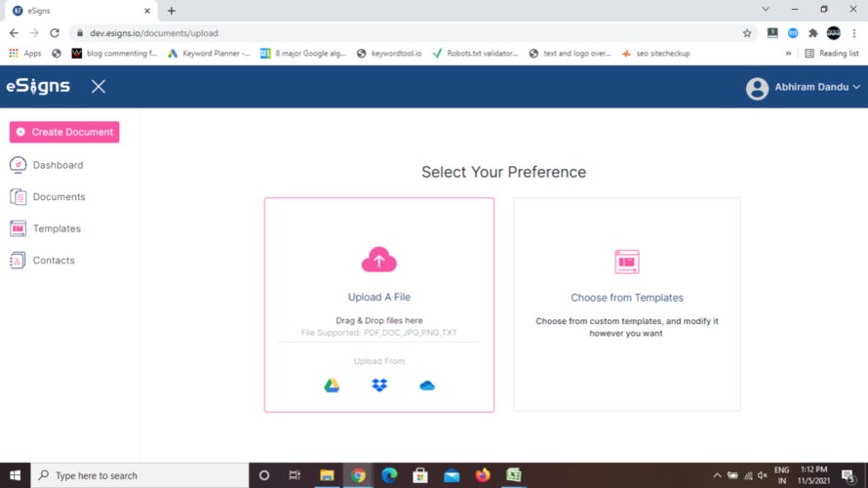Viewport: 868px width, 488px height.
Task: Click the Documents sidebar icon
Action: (x=18, y=196)
